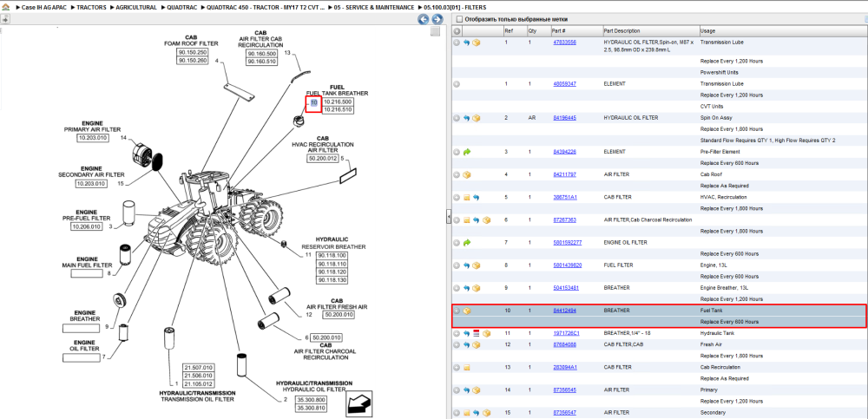Open 'Case IH AG APAC' breadcrumb
The image size is (868, 419).
click(x=43, y=8)
